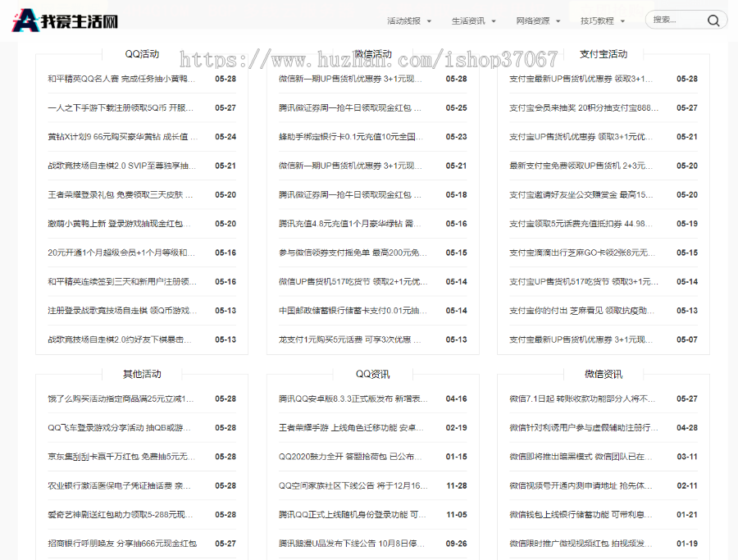738x560 pixels.
Task: Open 腾讯微证券周一抢牛日 article dated 05-25
Action: (x=349, y=107)
